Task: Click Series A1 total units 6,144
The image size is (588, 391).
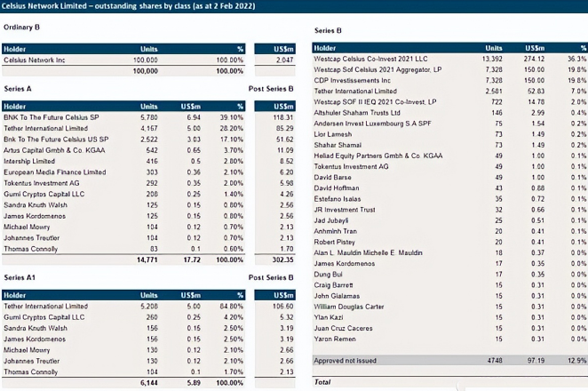Action: tap(149, 383)
